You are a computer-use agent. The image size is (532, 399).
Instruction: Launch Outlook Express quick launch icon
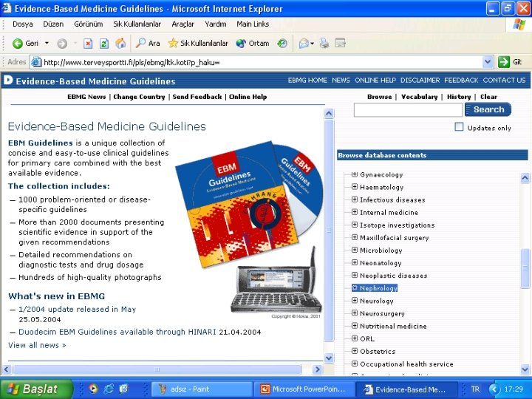[x=124, y=389]
